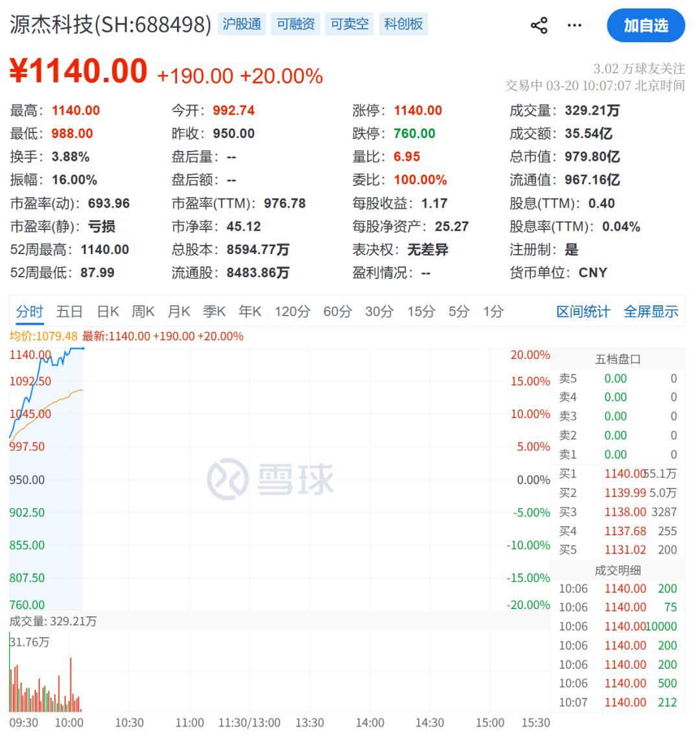Click the 均价:1079.48 label

pyautogui.click(x=43, y=336)
